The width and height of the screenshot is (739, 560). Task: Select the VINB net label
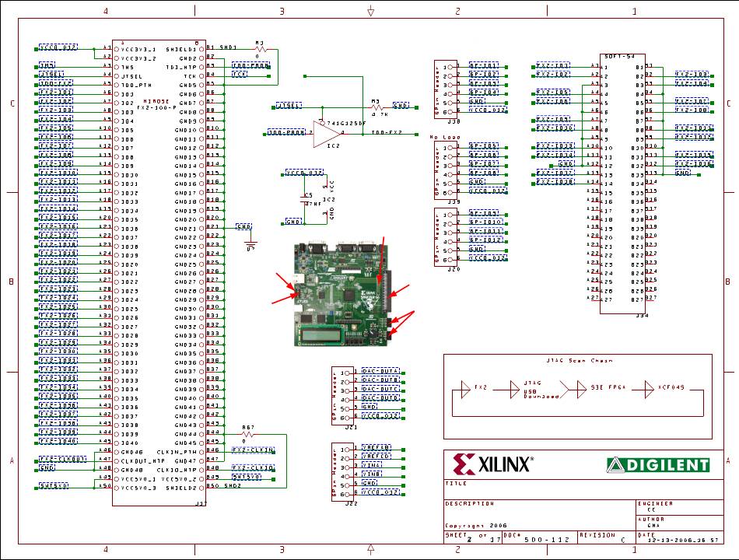point(372,474)
